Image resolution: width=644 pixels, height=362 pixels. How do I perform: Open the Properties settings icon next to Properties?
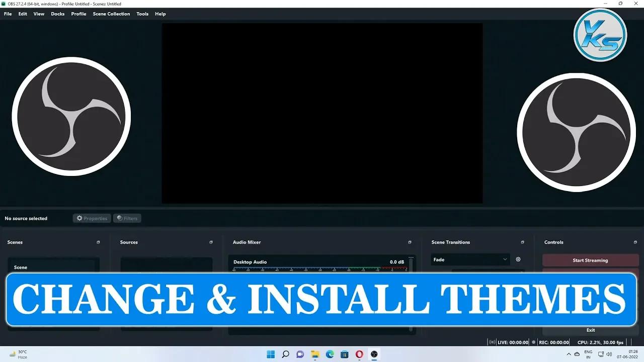79,218
